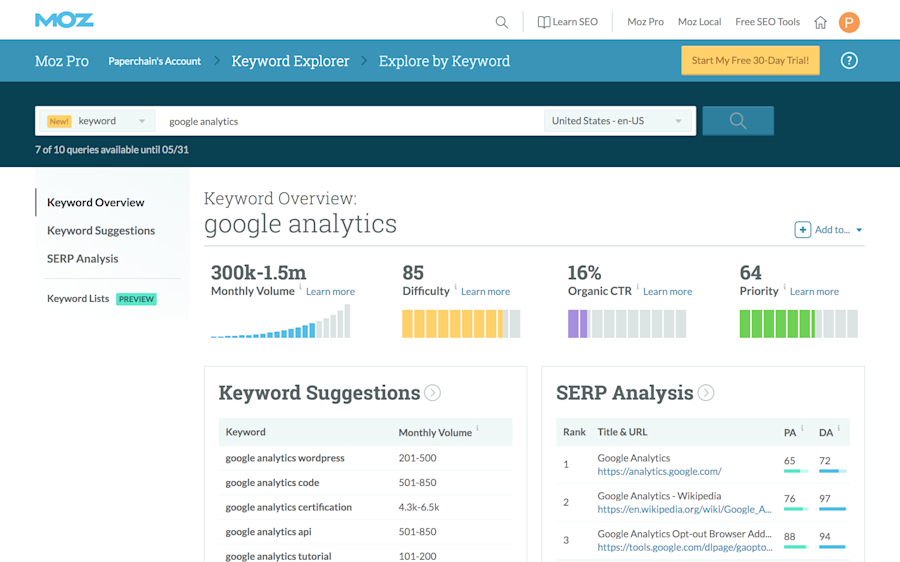Click the Title & URL column header

(622, 432)
